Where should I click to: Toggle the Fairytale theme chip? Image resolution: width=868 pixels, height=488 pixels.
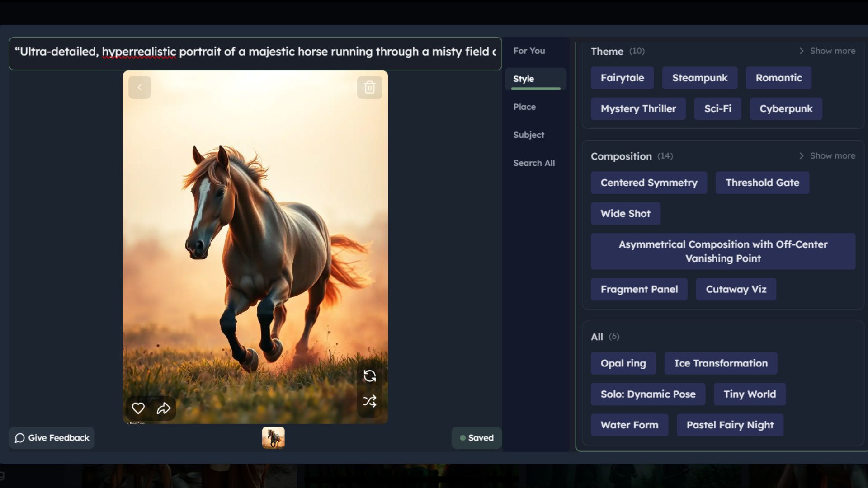pos(622,78)
